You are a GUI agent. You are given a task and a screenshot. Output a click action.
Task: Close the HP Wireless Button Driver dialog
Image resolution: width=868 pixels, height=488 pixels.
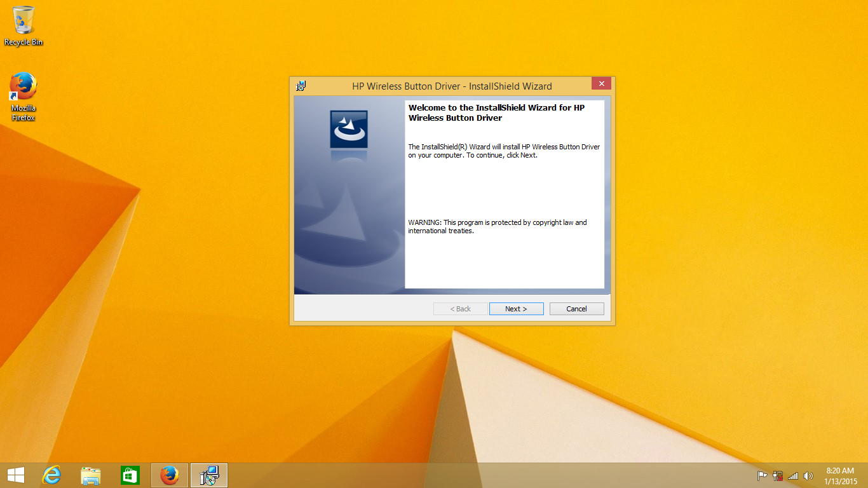pos(601,83)
